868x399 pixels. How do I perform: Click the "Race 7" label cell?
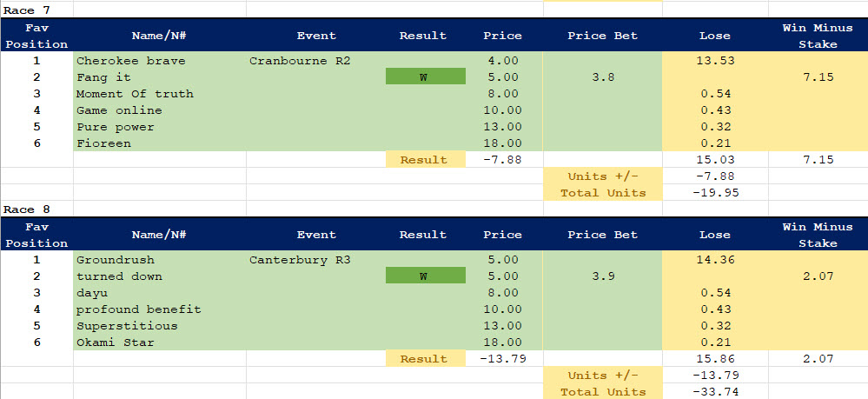[28, 10]
